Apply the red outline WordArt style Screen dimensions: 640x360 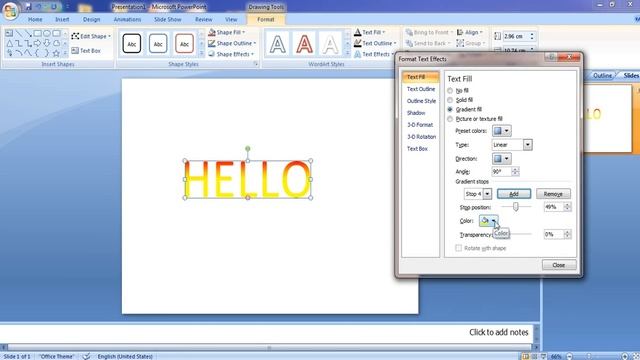click(x=304, y=44)
